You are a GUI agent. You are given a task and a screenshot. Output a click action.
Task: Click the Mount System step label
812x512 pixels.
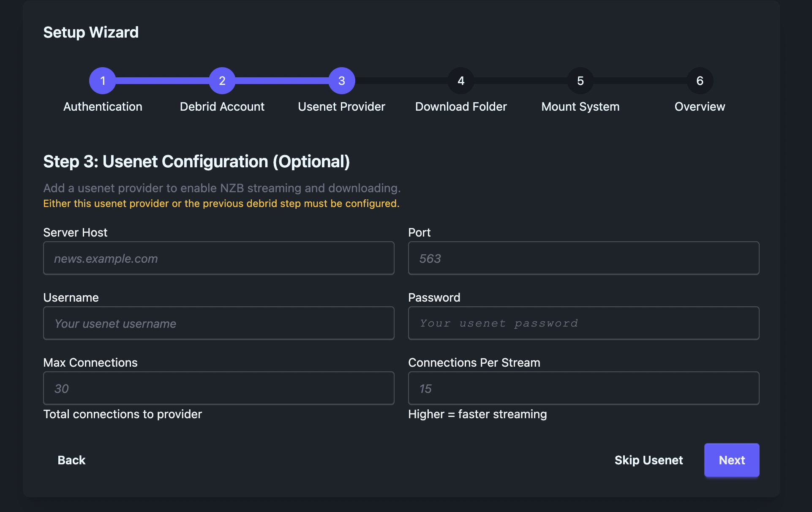580,106
